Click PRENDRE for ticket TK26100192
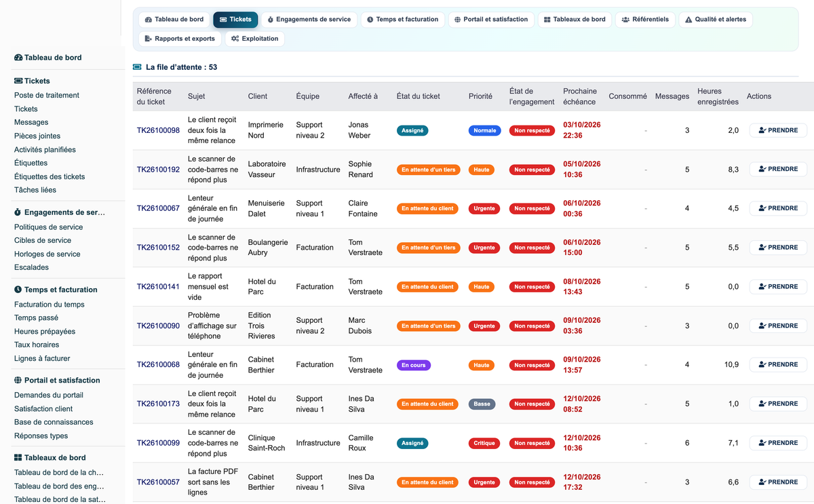This screenshot has width=814, height=504. 778,170
